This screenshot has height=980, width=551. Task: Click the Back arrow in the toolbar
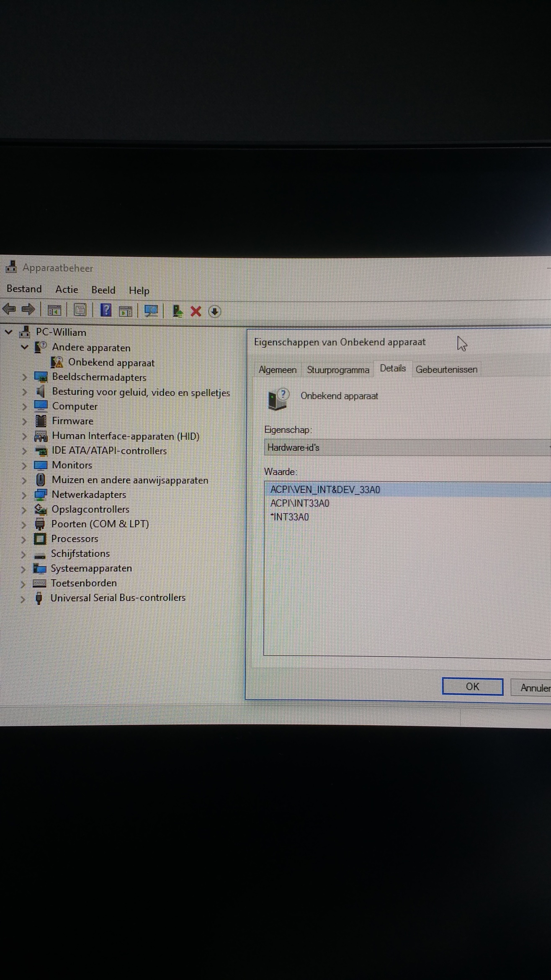tap(9, 310)
